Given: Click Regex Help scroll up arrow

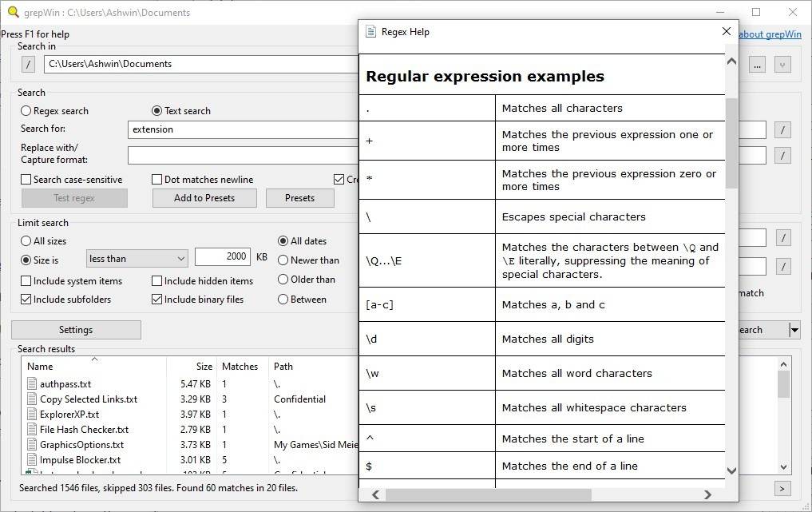Looking at the screenshot, I should (731, 62).
